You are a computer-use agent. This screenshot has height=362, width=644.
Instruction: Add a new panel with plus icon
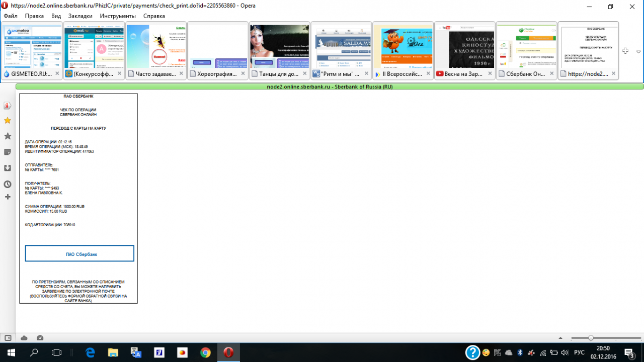click(8, 197)
